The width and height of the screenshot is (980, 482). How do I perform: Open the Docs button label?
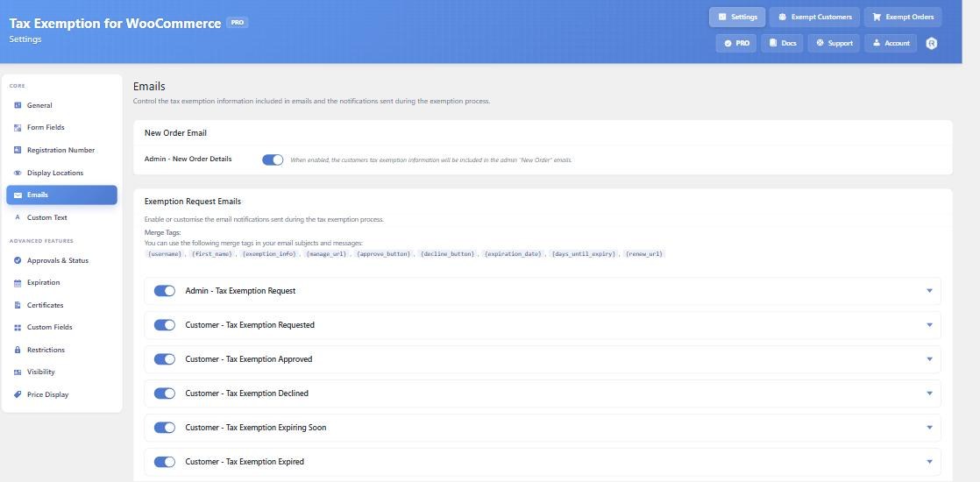tap(789, 43)
